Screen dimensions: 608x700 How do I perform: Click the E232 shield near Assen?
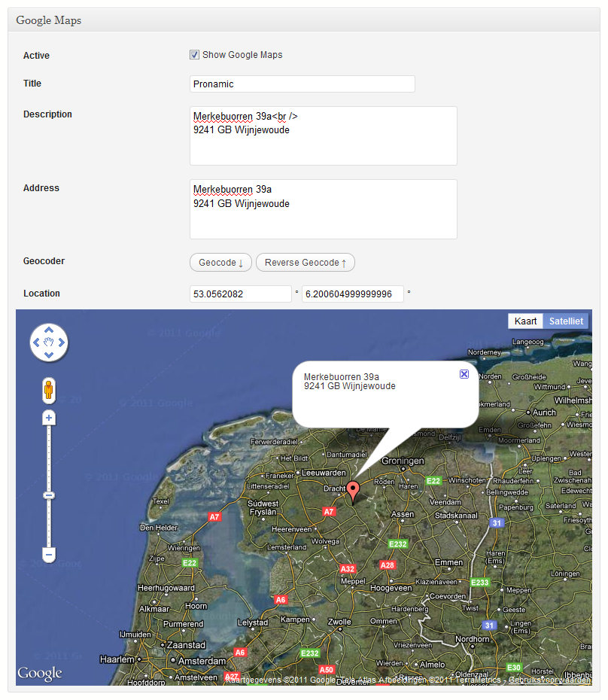pyautogui.click(x=397, y=543)
